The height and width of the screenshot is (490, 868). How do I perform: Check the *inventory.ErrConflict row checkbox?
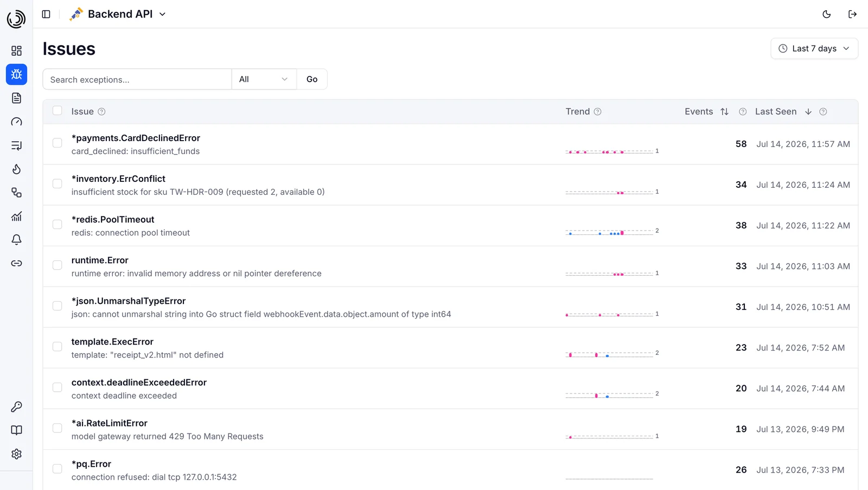(x=57, y=183)
